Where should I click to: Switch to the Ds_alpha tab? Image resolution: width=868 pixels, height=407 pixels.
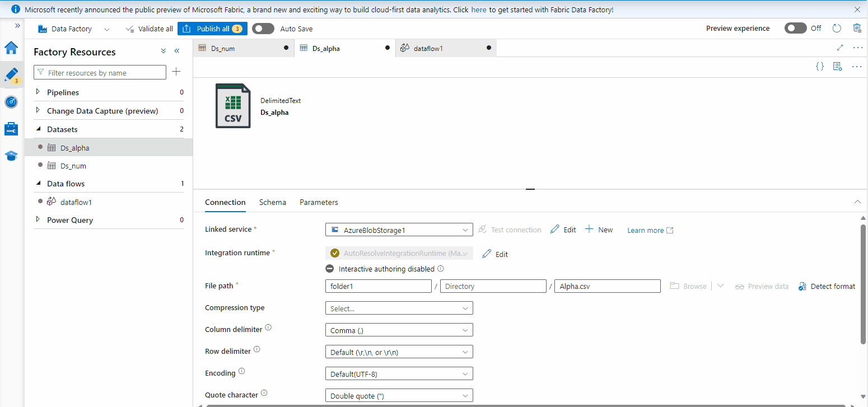345,48
